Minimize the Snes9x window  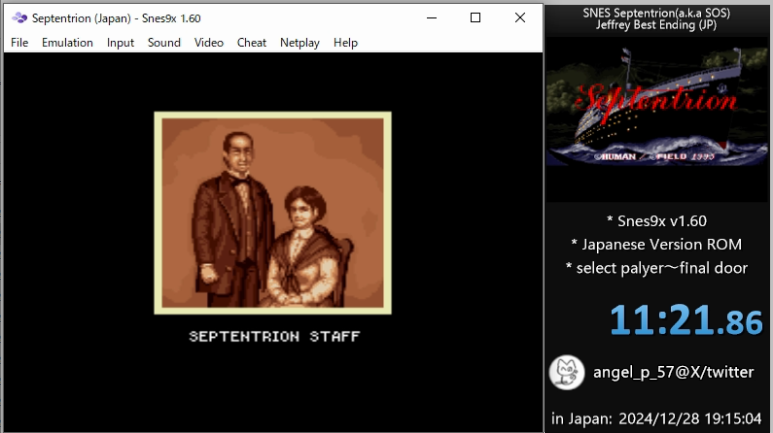point(431,18)
